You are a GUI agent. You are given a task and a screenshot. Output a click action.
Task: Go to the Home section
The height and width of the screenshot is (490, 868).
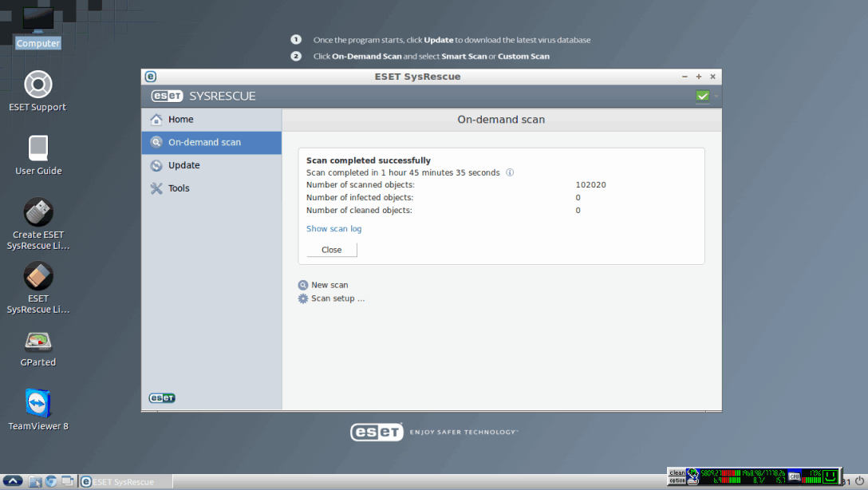(x=211, y=119)
